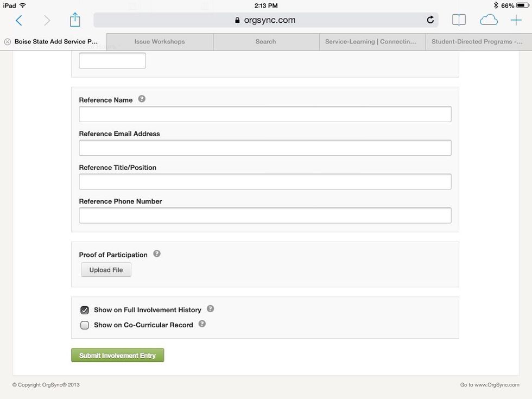
Task: Open help for Show on Full Involvement History
Action: click(210, 308)
